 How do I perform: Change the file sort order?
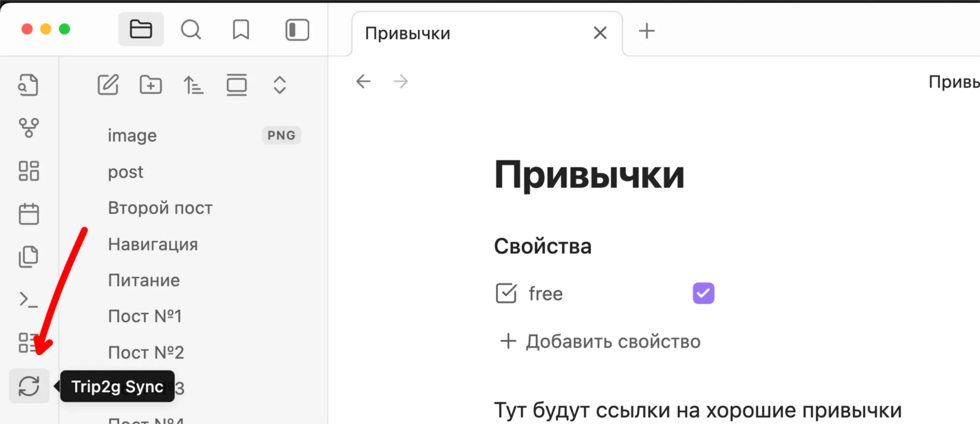pyautogui.click(x=193, y=85)
